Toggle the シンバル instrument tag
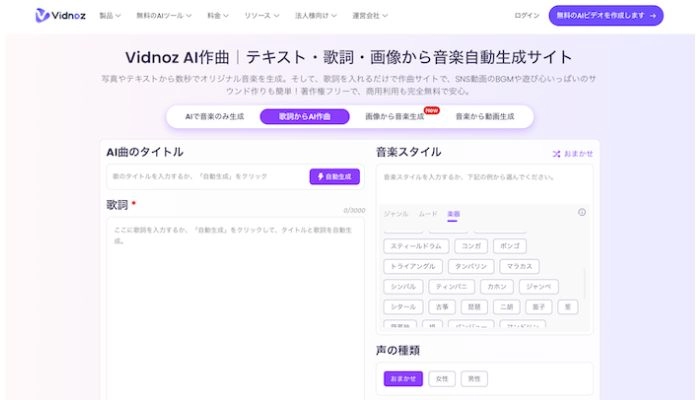The height and width of the screenshot is (400, 700). [403, 287]
